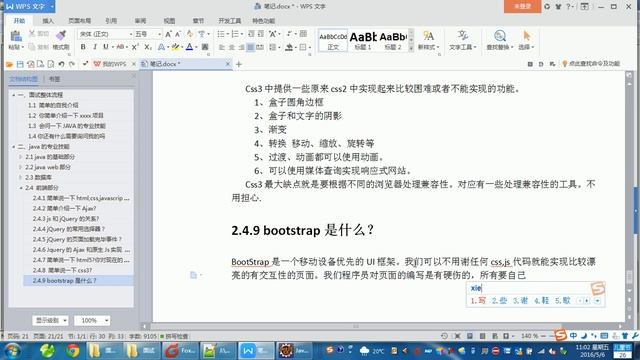Click the orange login button

pos(522,7)
